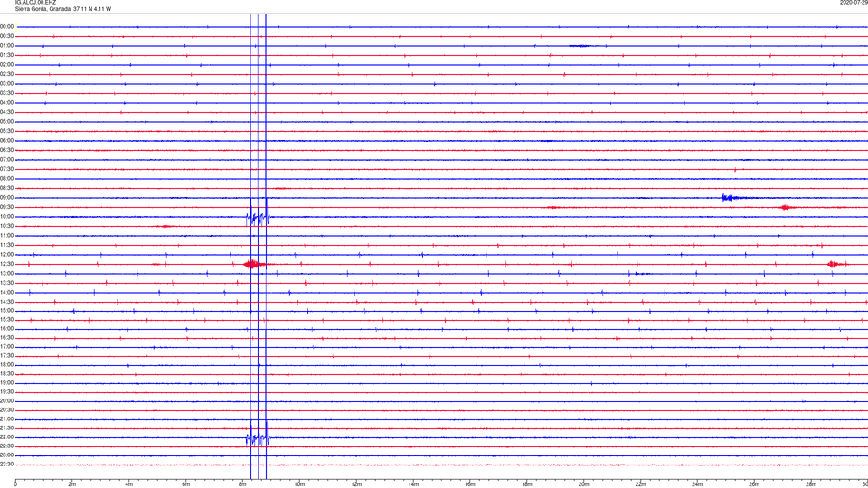Screen dimensions: 868x488
Task: Choose the 17:30 time label
Action: coord(7,356)
